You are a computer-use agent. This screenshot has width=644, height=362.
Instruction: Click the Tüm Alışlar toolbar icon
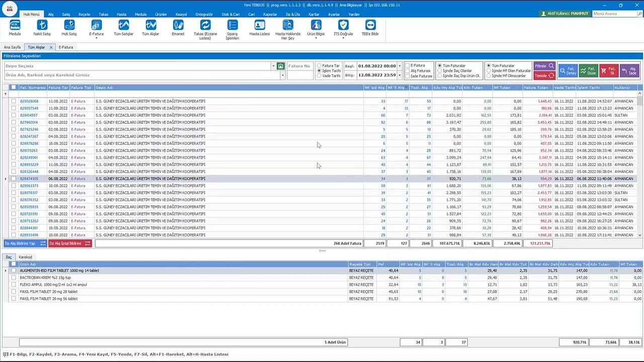pos(150,28)
